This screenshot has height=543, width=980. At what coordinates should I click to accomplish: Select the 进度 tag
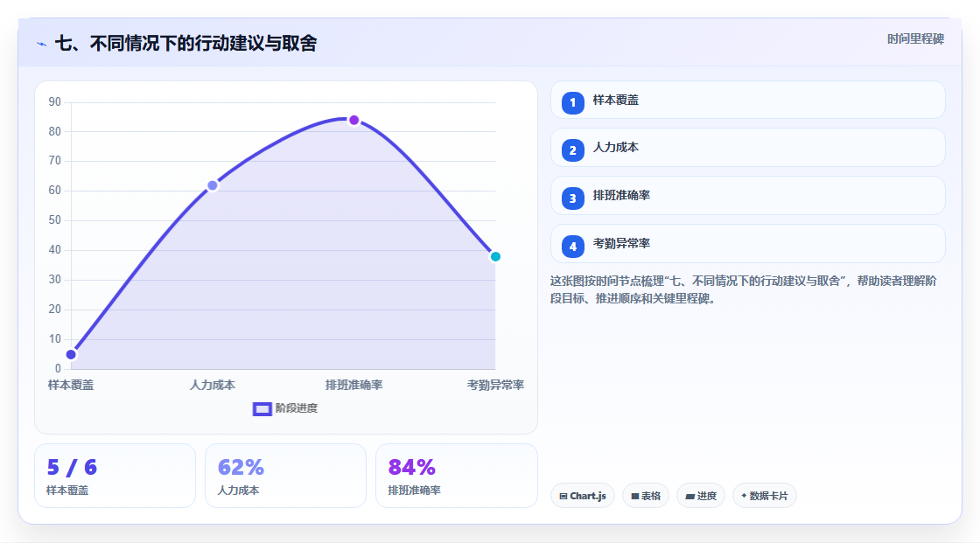tap(701, 496)
